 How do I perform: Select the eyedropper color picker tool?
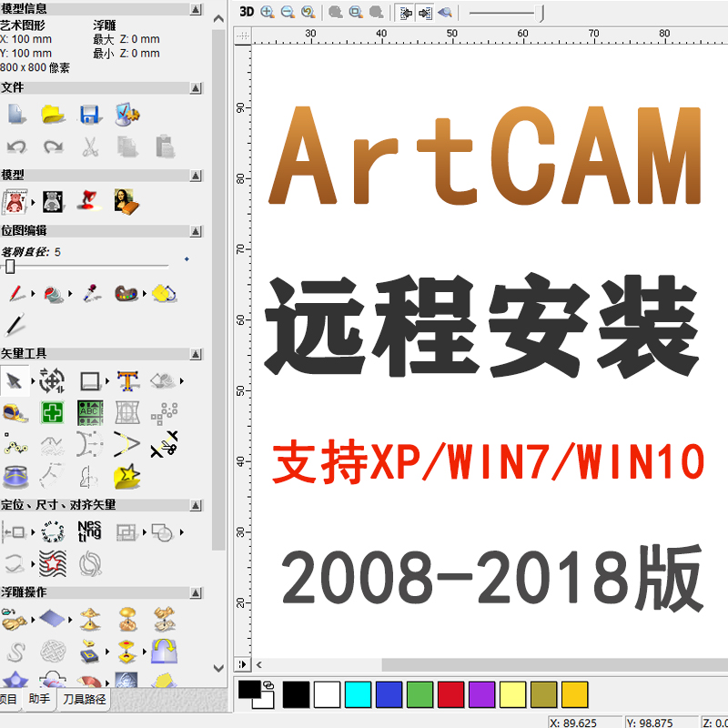(90, 293)
